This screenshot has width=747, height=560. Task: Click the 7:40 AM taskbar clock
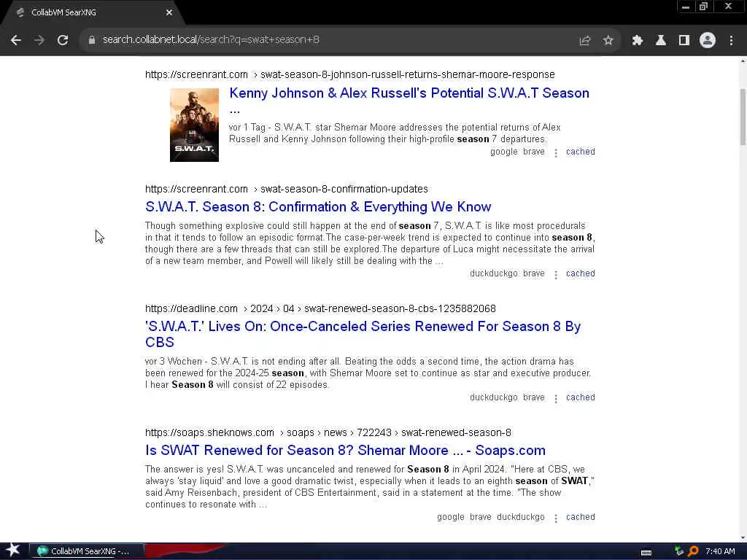(720, 551)
